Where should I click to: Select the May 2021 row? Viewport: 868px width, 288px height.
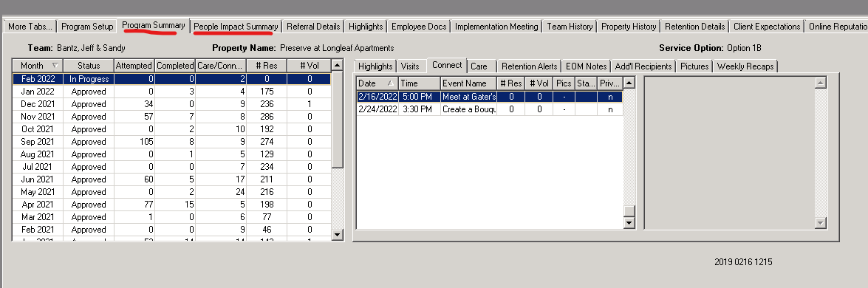[x=171, y=192]
